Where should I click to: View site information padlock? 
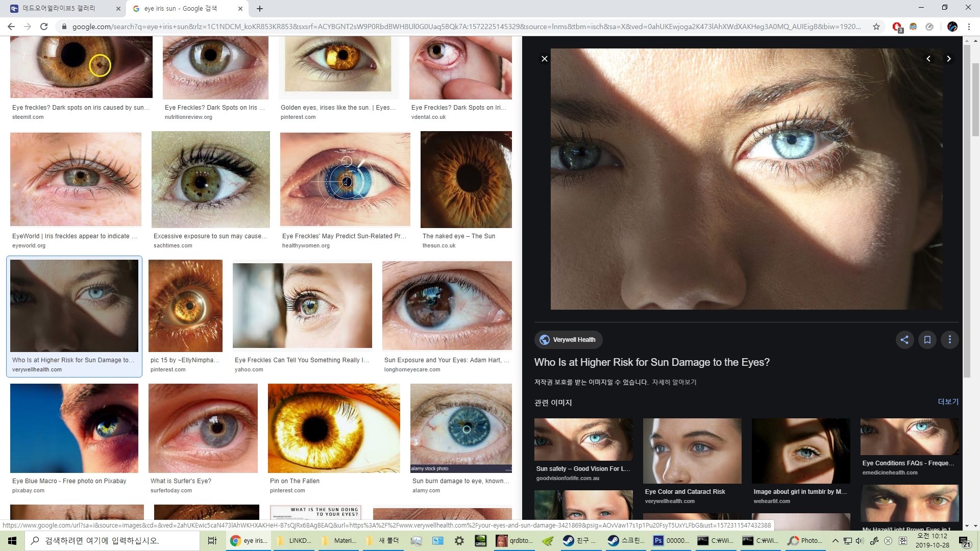[x=64, y=27]
